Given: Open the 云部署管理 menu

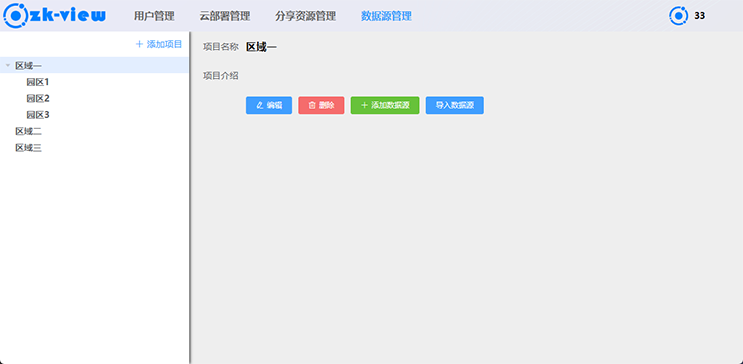Looking at the screenshot, I should coord(225,16).
